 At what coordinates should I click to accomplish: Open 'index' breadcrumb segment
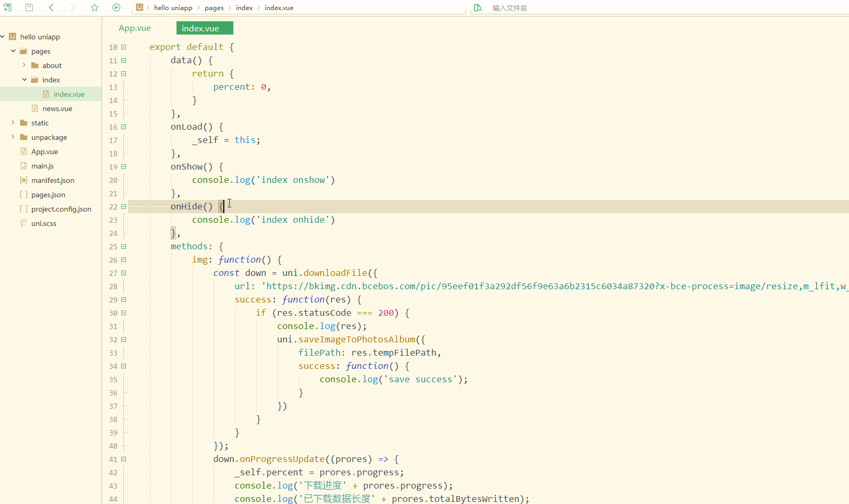click(245, 8)
